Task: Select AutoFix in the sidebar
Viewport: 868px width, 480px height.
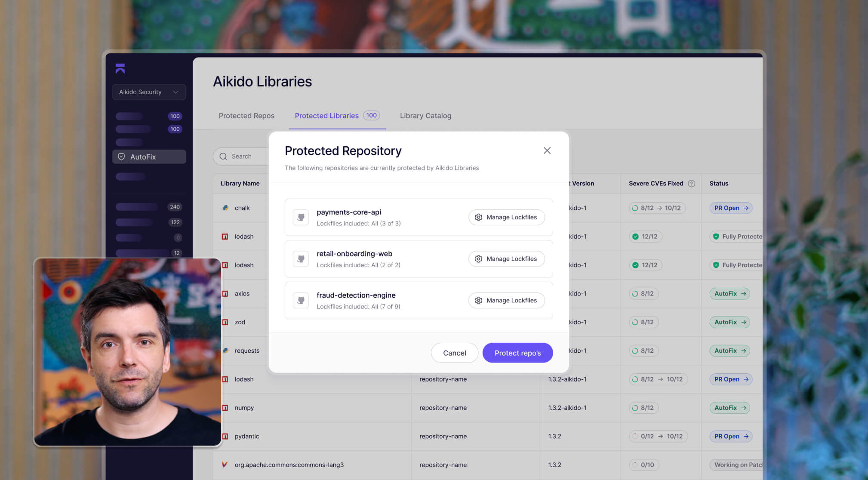Action: (149, 157)
